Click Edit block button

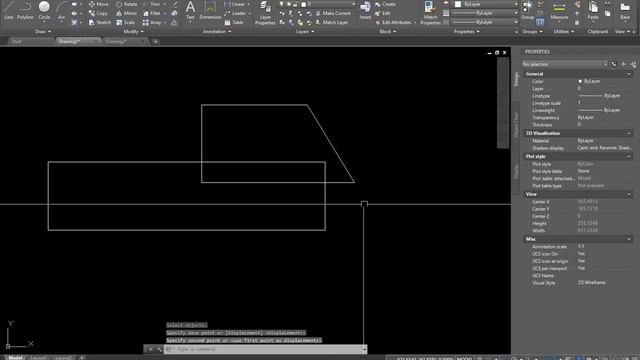click(x=382, y=13)
